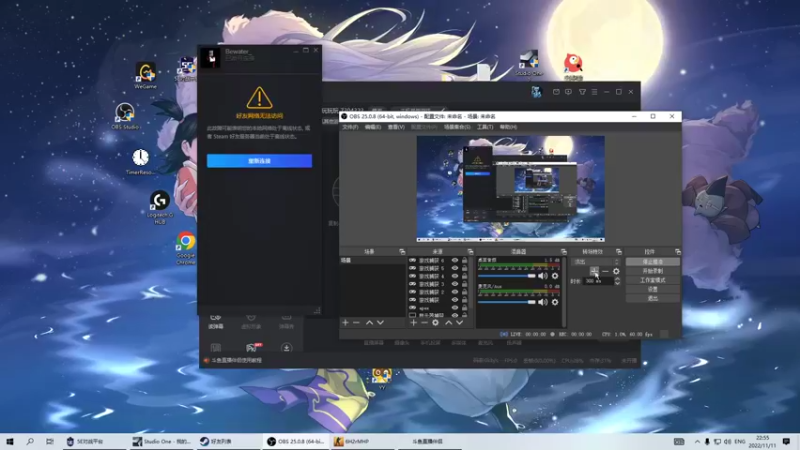Open OBS 场景集合(S) menu
Screen dimensions: 800x450
[x=457, y=127]
